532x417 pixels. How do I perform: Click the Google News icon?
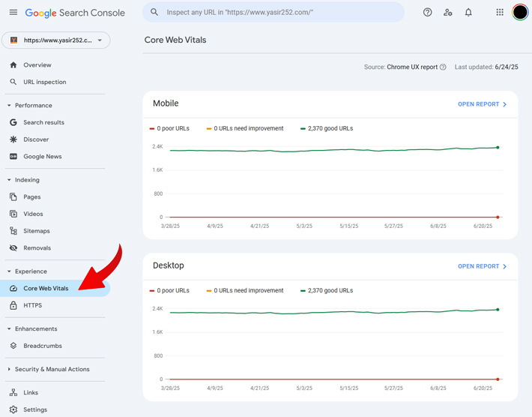(13, 156)
